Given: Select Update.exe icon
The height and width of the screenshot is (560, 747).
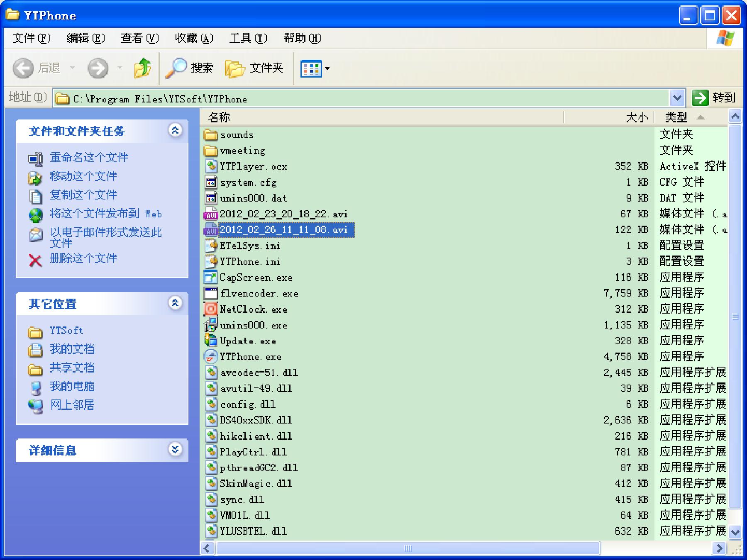Looking at the screenshot, I should click(x=211, y=341).
